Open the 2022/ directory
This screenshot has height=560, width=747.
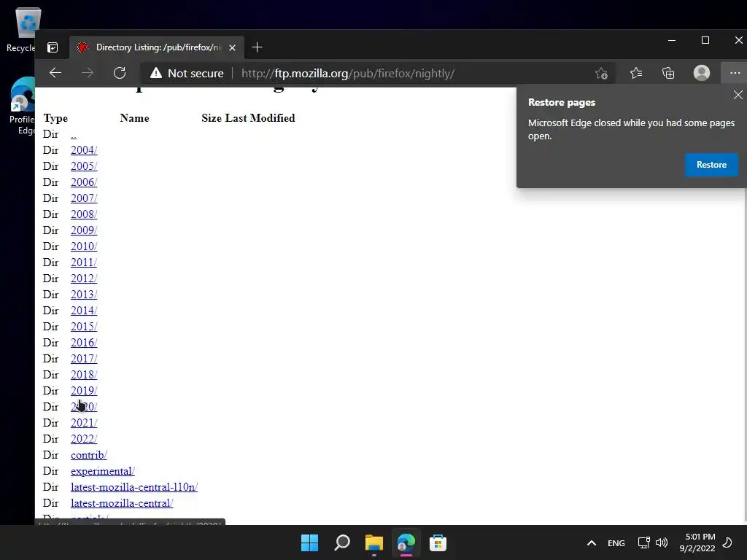tap(84, 439)
